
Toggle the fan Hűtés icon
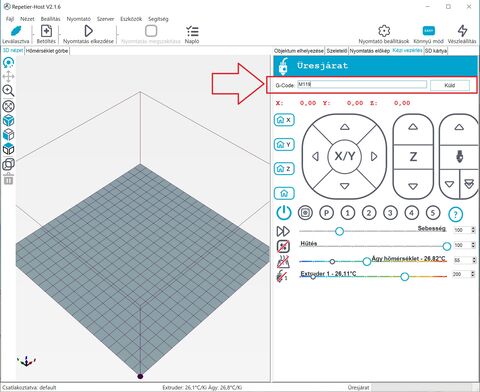283,246
